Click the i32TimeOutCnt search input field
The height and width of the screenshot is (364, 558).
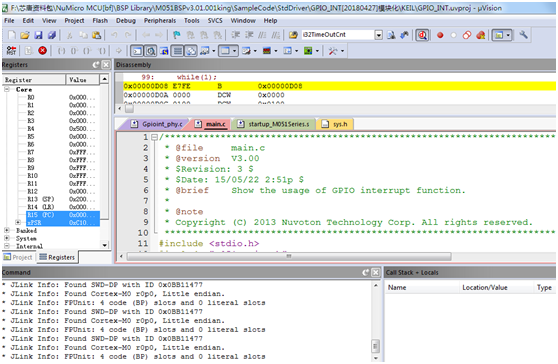click(337, 35)
